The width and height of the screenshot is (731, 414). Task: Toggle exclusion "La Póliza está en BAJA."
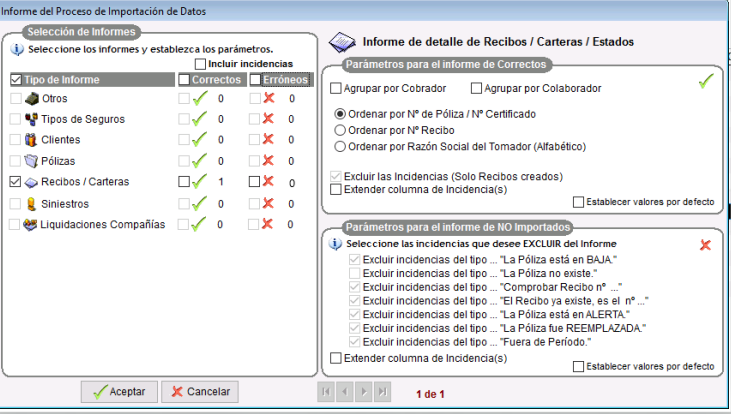pyautogui.click(x=355, y=260)
